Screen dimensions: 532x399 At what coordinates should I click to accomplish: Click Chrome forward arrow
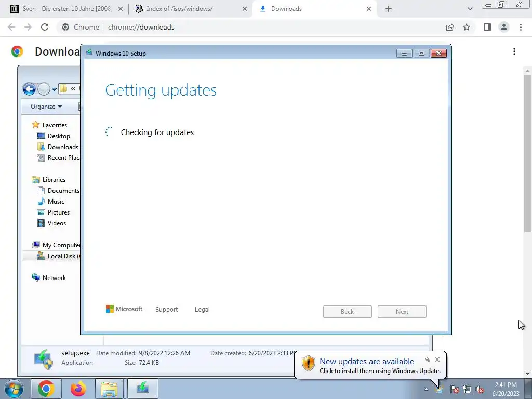[28, 27]
